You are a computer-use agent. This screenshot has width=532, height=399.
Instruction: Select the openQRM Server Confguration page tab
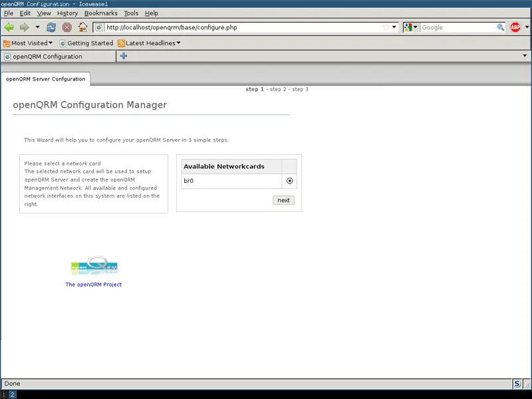(46, 79)
